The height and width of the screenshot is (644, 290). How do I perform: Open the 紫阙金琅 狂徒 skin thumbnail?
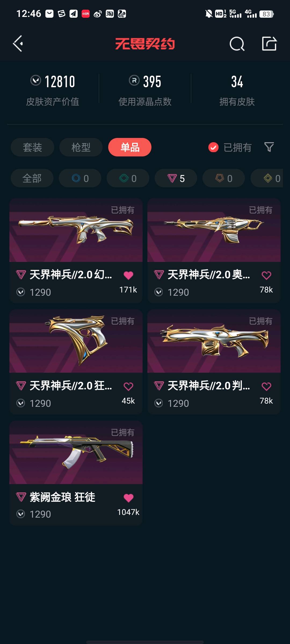pos(76,452)
